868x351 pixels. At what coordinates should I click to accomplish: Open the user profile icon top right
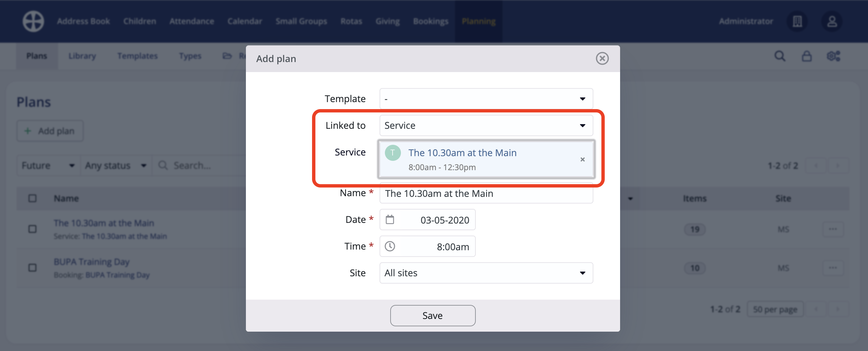pos(832,21)
